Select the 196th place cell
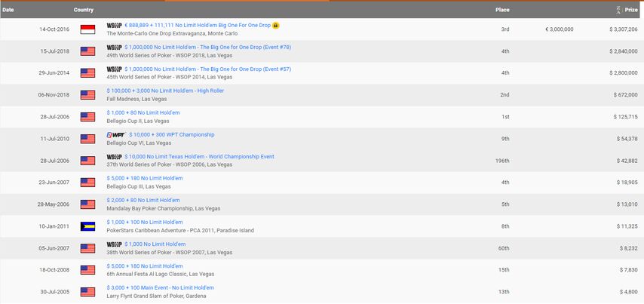 click(x=502, y=161)
